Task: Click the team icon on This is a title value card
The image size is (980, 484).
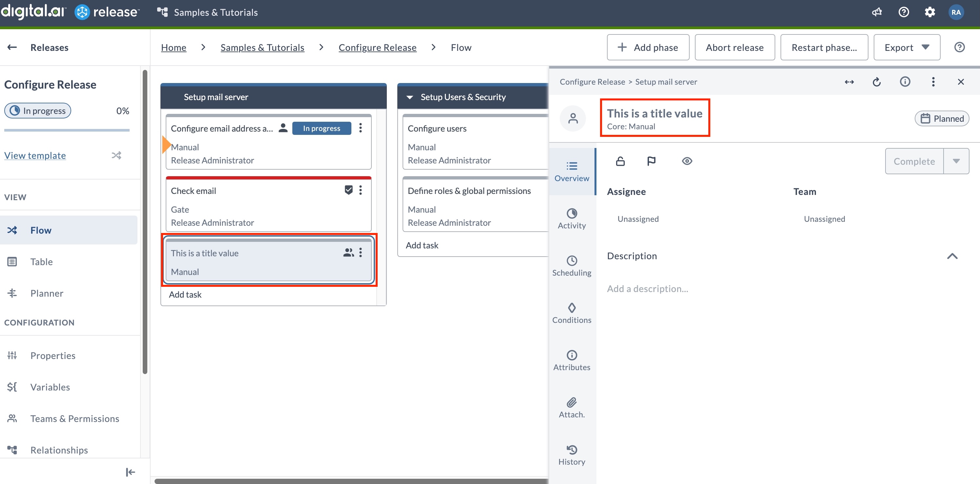Action: pyautogui.click(x=348, y=253)
